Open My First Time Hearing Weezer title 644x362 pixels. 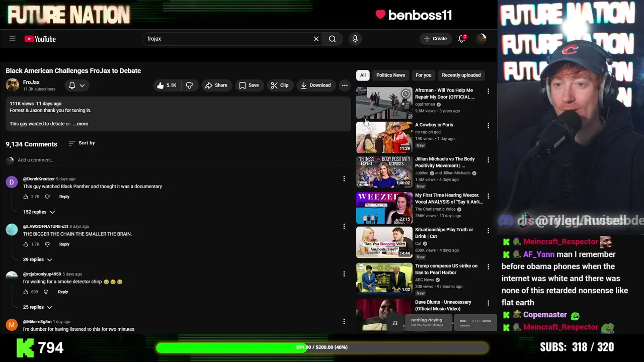pyautogui.click(x=449, y=199)
